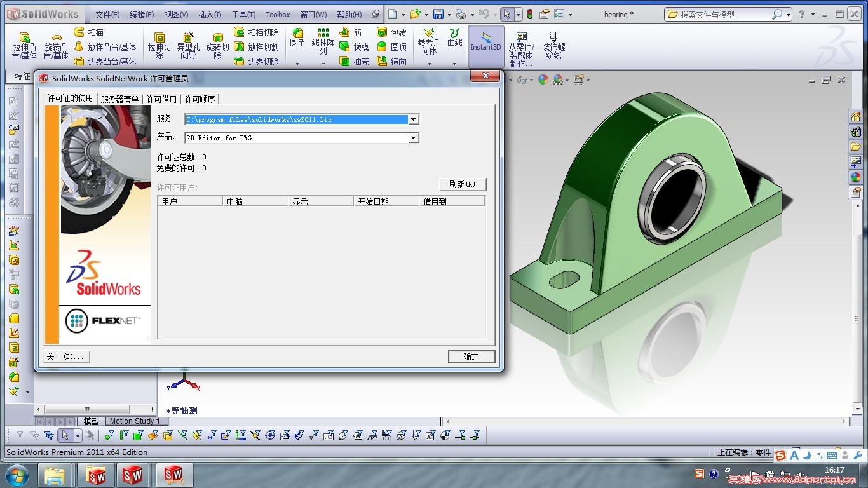Switch to the 许可顺序 tab
This screenshot has width=868, height=488.
click(x=200, y=99)
